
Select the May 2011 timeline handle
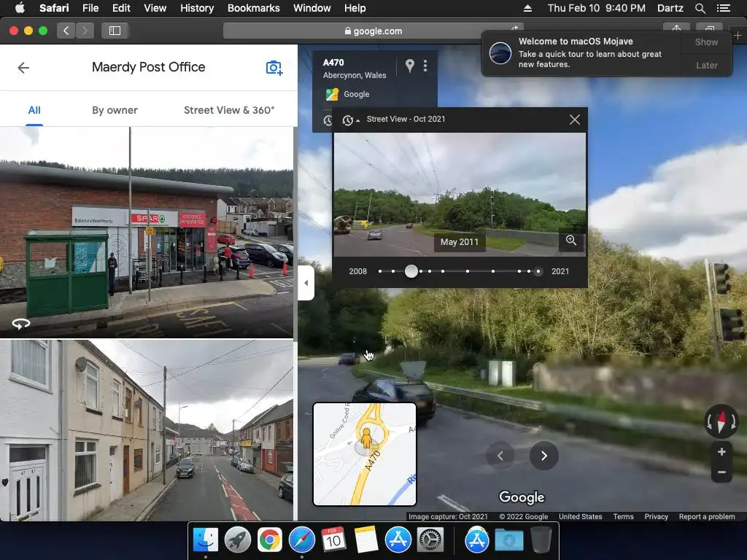point(411,271)
